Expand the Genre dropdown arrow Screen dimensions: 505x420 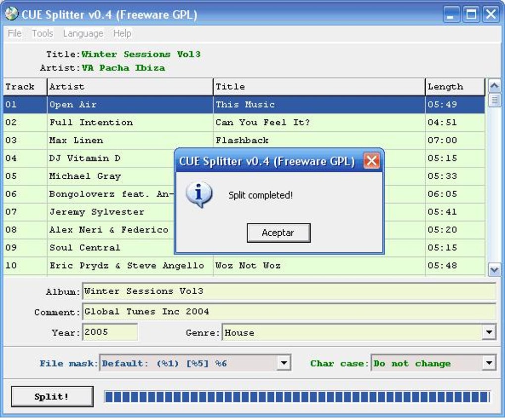pos(489,332)
